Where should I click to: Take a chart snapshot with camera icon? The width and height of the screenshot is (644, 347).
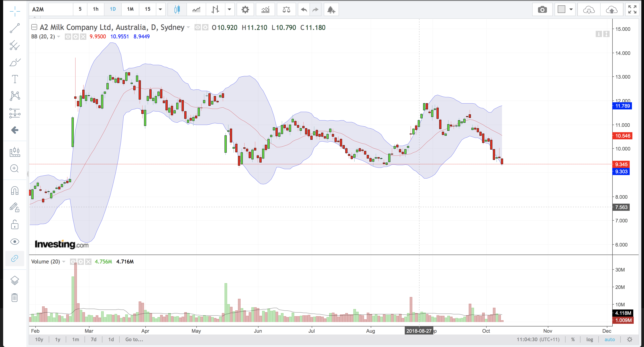[x=542, y=9]
